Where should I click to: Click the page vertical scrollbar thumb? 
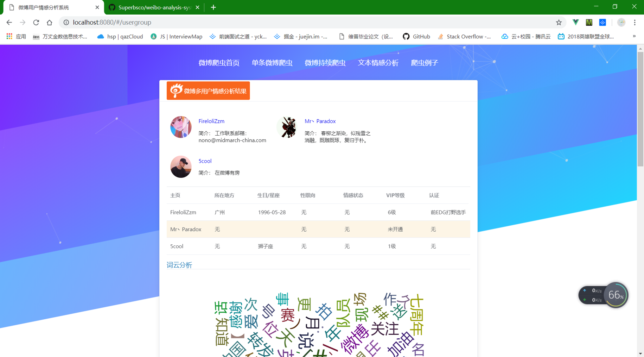(x=640, y=109)
